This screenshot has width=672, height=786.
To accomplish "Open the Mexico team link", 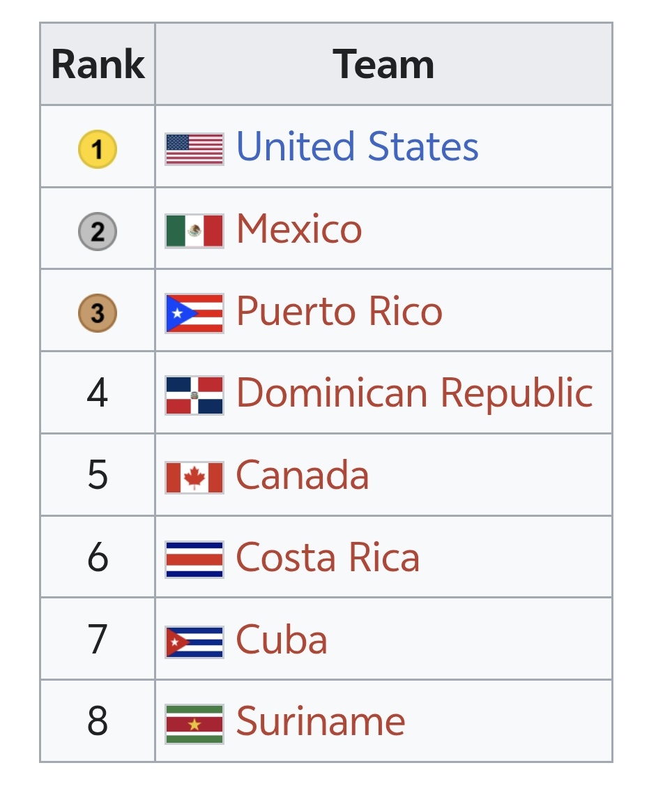I will (x=299, y=229).
